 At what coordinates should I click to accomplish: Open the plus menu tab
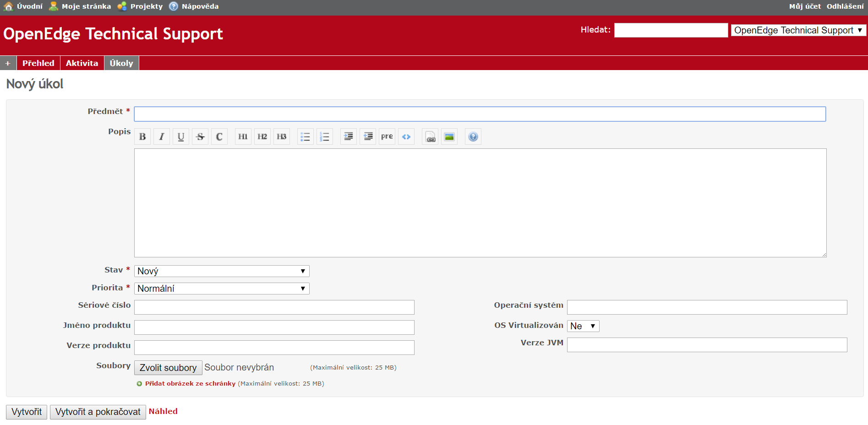tap(8, 63)
